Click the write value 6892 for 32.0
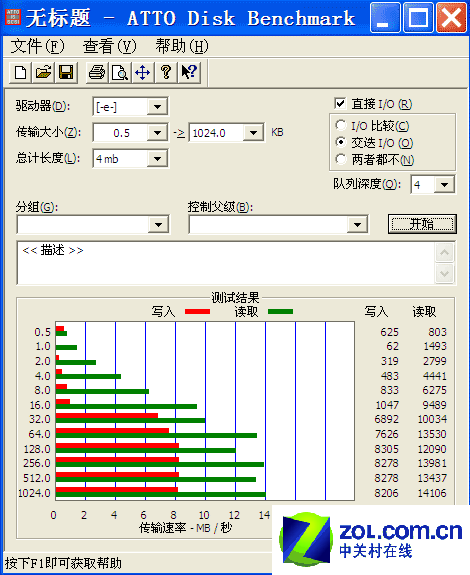 tap(386, 419)
